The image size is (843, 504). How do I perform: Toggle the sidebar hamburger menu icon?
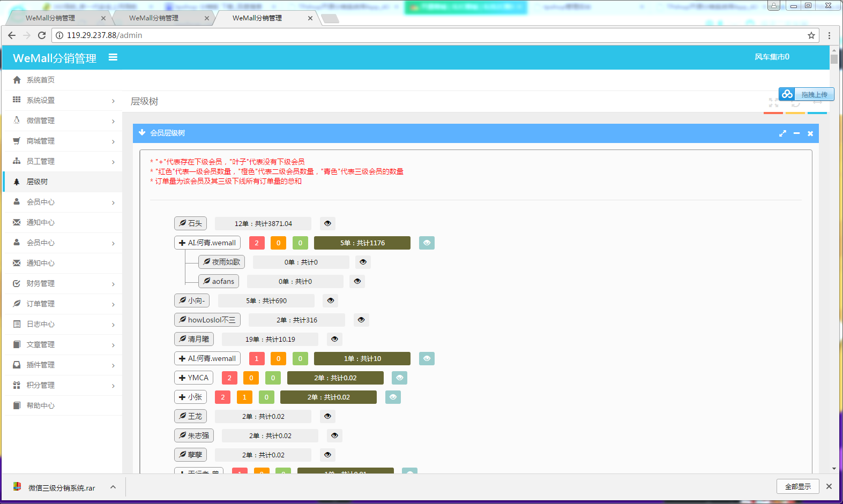[x=113, y=57]
